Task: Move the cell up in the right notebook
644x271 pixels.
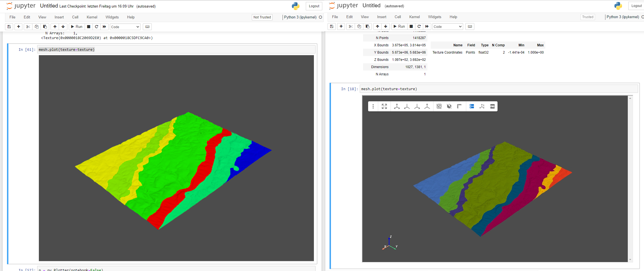Action: click(x=377, y=27)
